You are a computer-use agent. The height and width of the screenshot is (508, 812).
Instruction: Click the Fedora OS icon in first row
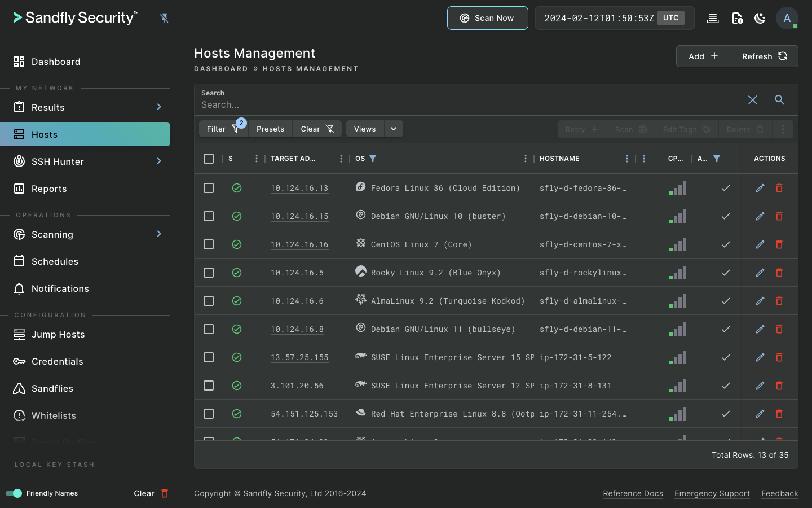(x=361, y=186)
